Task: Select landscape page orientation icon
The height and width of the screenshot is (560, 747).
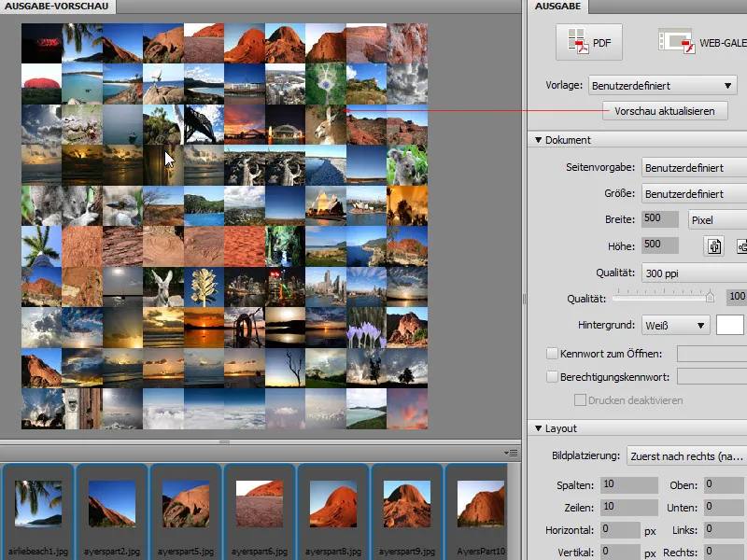Action: (x=741, y=246)
